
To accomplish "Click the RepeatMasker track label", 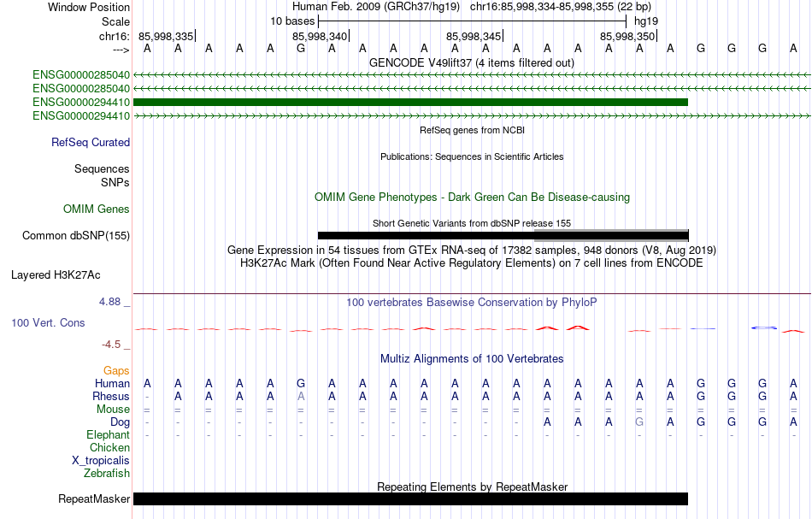I will coord(94,498).
